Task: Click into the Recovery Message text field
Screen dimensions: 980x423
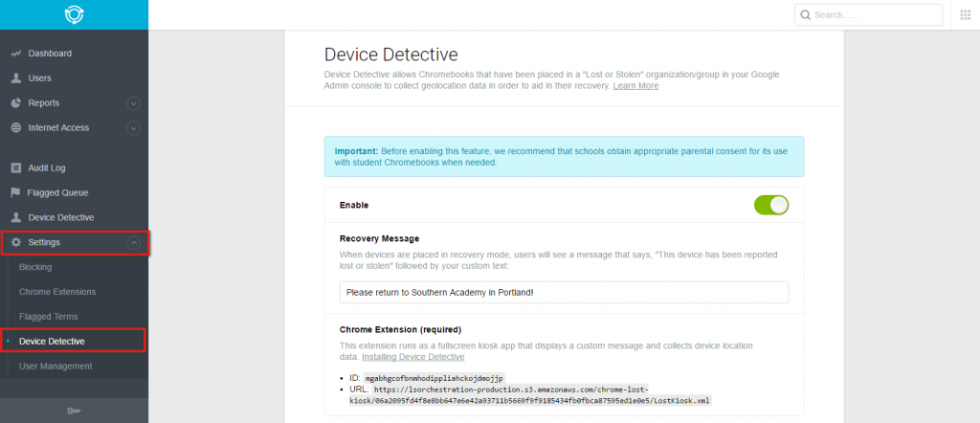Action: tap(564, 293)
